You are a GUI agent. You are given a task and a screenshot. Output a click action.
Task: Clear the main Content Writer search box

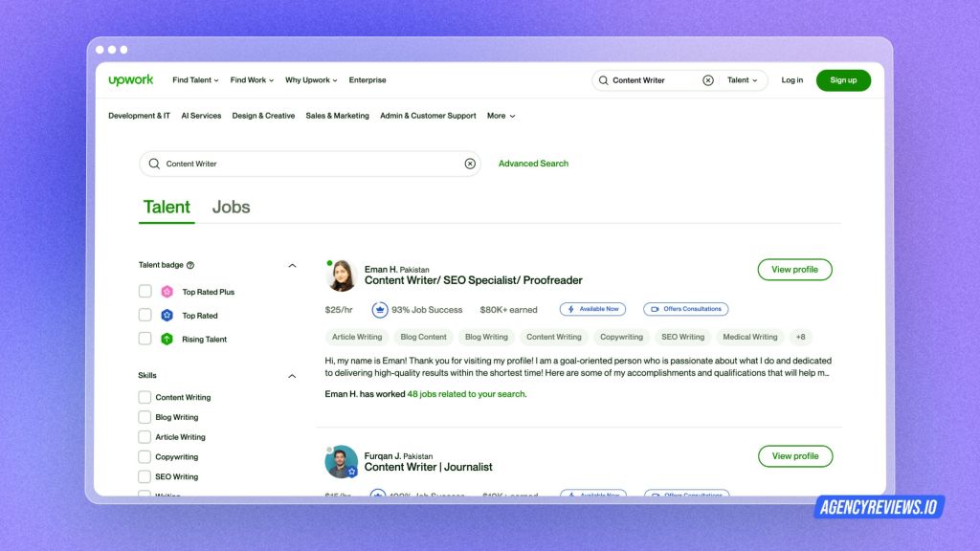[x=470, y=164]
